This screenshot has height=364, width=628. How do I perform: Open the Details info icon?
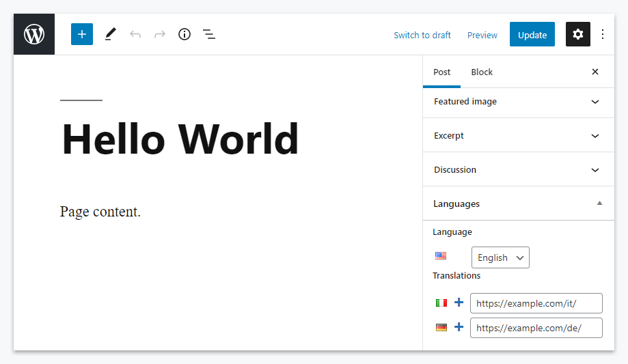pyautogui.click(x=185, y=34)
